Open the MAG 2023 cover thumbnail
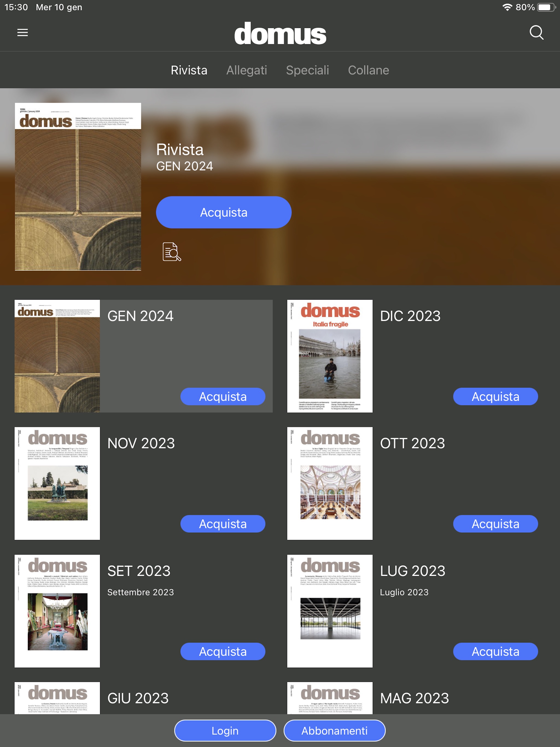The image size is (560, 747). [330, 698]
